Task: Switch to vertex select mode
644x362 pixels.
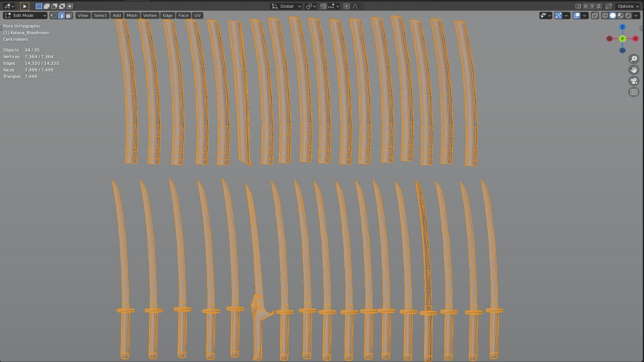Action: (54, 15)
